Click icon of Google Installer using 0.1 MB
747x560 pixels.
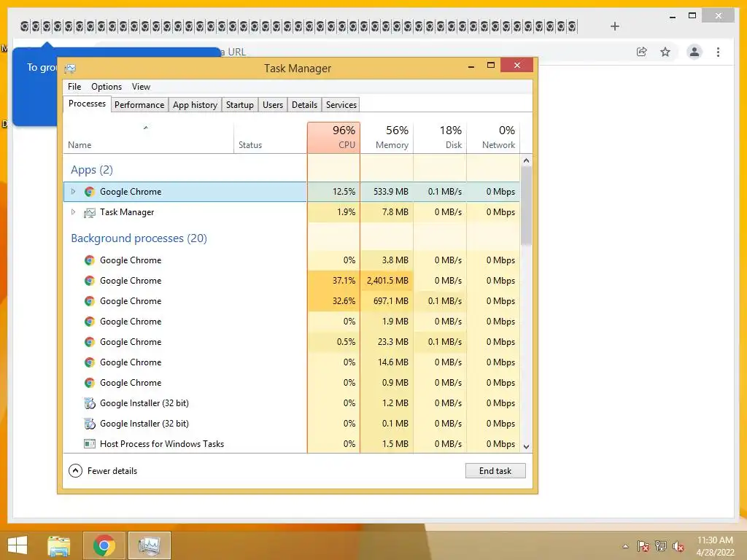pyautogui.click(x=89, y=424)
